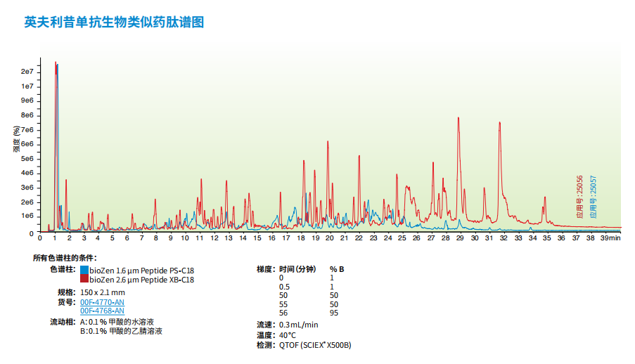Click the % B gradient column header
Image resolution: width=635 pixels, height=364 pixels.
337,269
